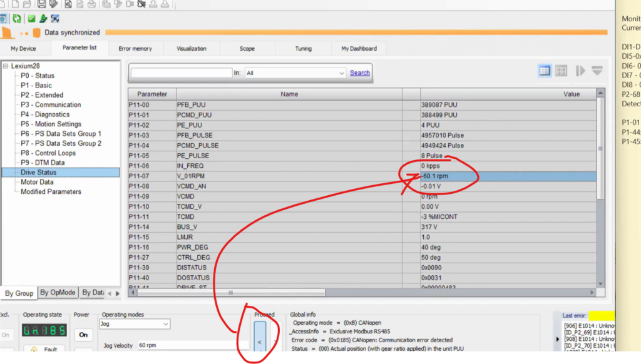Click the Search link
The height and width of the screenshot is (364, 641).
(359, 73)
